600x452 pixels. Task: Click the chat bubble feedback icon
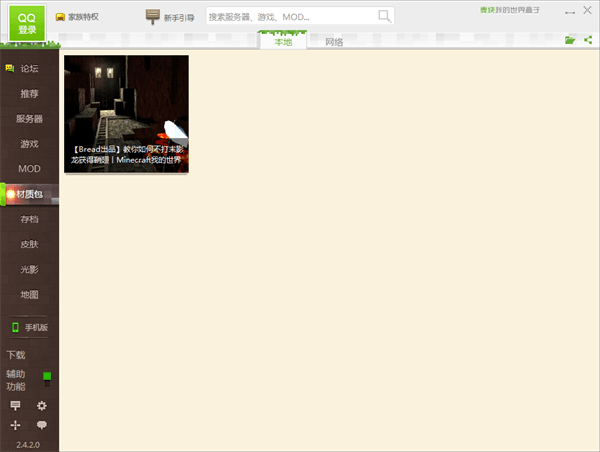(42, 425)
